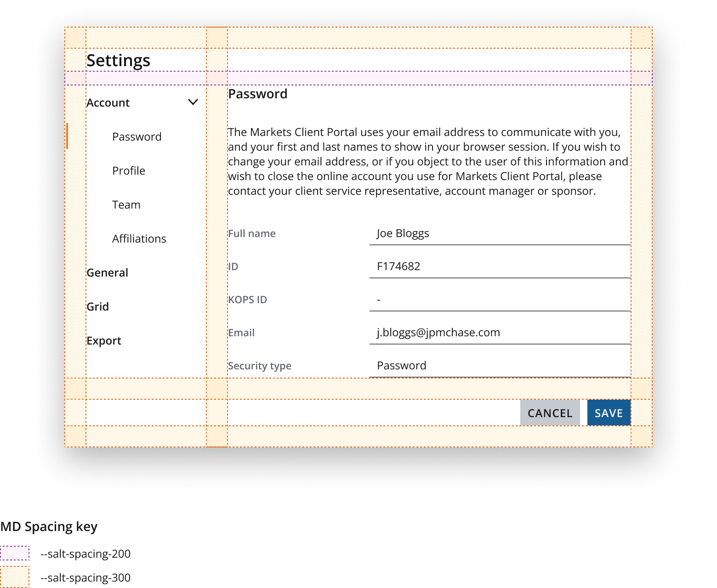Open the Profile settings page
This screenshot has width=717, height=588.
coord(129,170)
